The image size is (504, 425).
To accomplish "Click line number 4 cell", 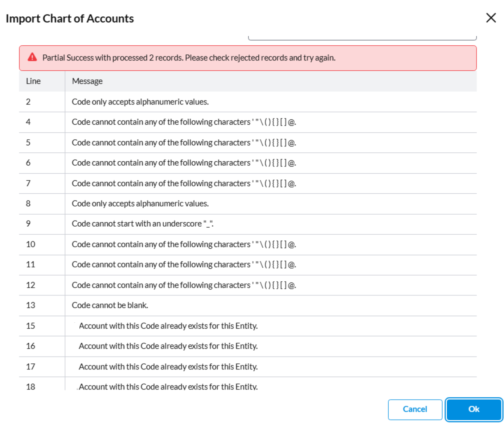I will pyautogui.click(x=28, y=122).
